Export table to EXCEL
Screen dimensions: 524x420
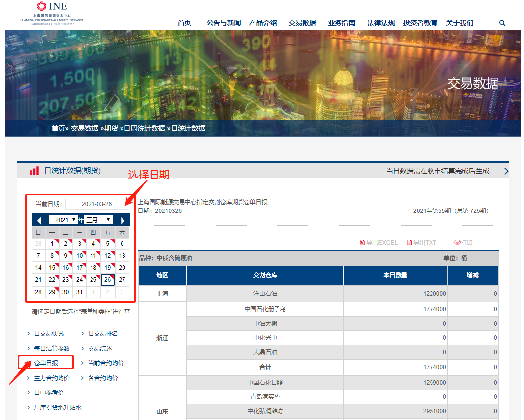click(378, 243)
